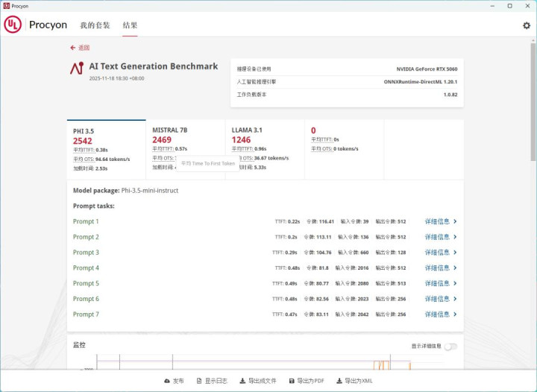Click the AI Text Generation Benchmark icon
Image resolution: width=537 pixels, height=392 pixels.
pos(76,69)
